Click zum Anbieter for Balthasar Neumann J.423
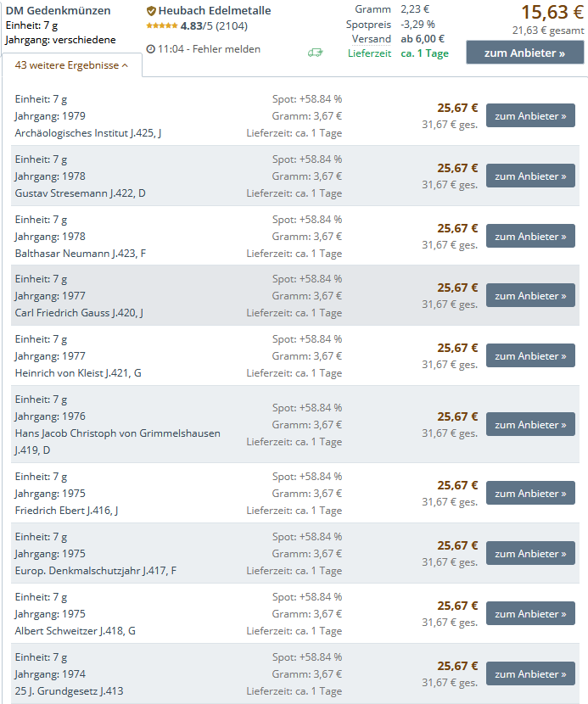This screenshot has width=588, height=704. [530, 237]
